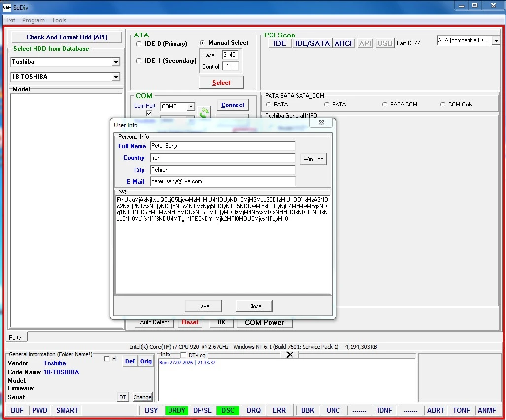Click the ANMF status indicator
The image size is (506, 420).
487,410
